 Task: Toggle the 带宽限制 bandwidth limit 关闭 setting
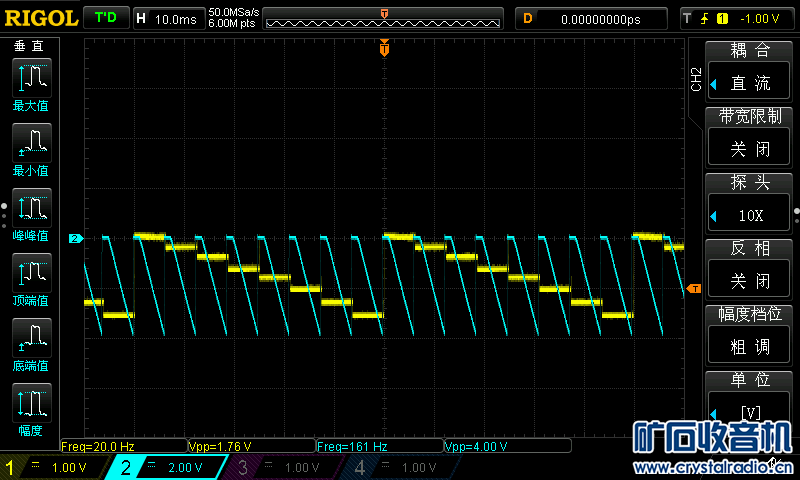pyautogui.click(x=749, y=149)
